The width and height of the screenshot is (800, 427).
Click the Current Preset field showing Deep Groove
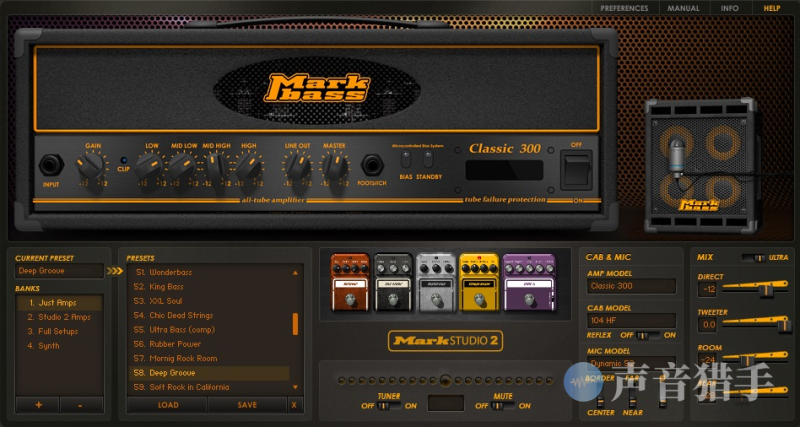[59, 271]
